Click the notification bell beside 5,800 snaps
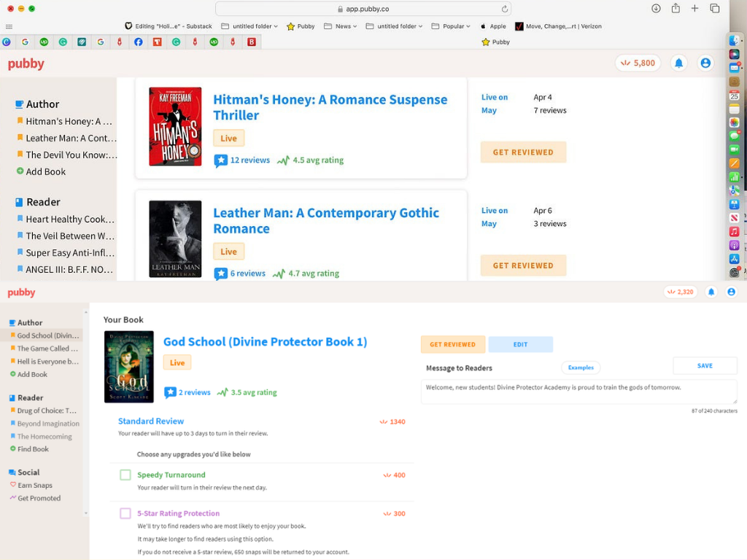Image resolution: width=747 pixels, height=560 pixels. [x=678, y=63]
